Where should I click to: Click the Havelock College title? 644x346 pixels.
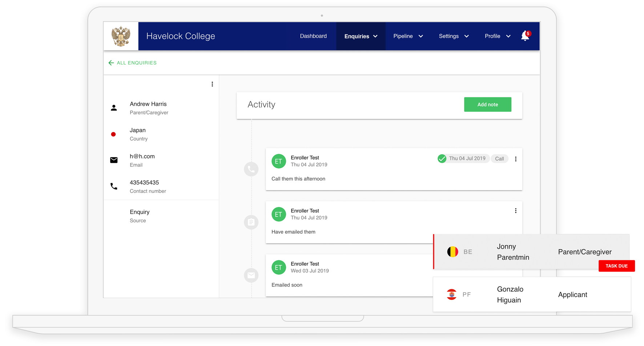pos(181,36)
